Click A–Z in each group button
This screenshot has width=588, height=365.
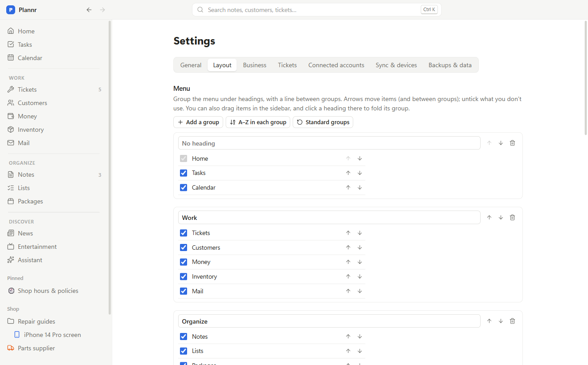point(258,122)
